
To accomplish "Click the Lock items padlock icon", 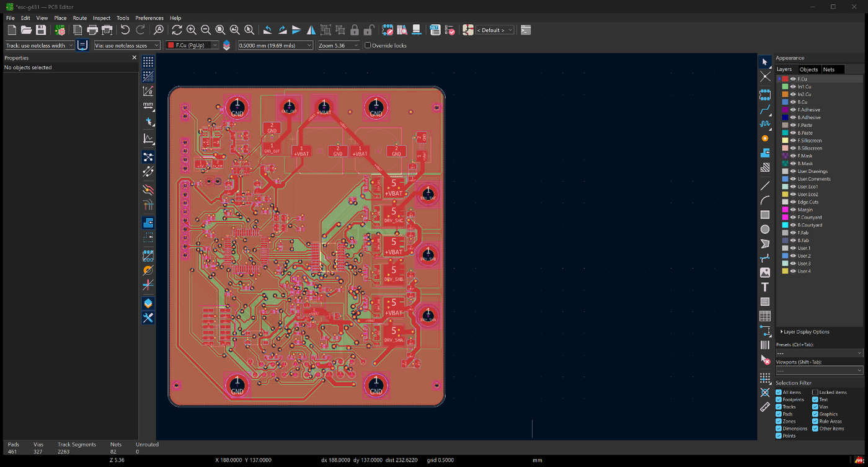I will click(x=354, y=30).
